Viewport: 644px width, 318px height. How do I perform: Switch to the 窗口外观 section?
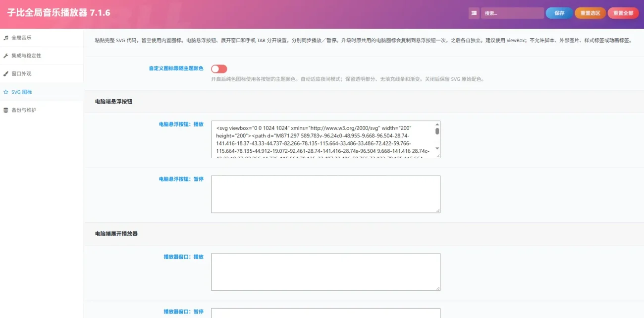coord(42,73)
